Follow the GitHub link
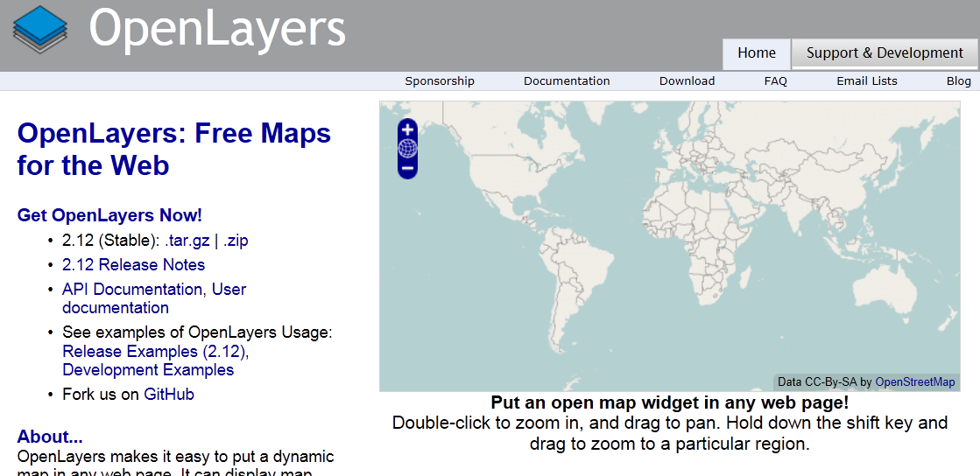980x476 pixels. [169, 394]
